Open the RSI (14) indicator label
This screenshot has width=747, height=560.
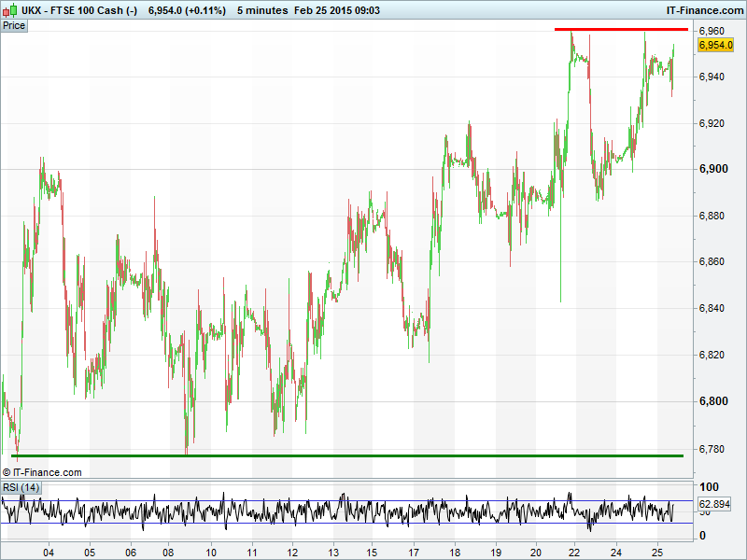click(x=21, y=487)
